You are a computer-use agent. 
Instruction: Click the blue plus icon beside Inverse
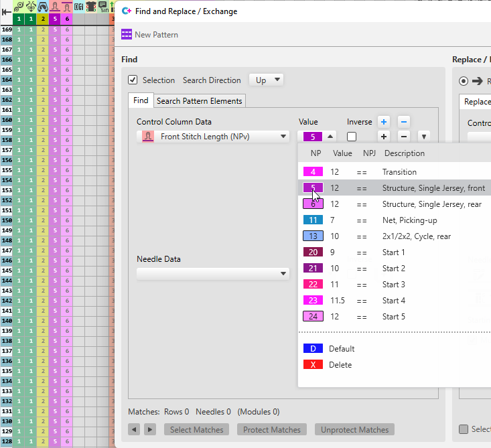pos(384,122)
